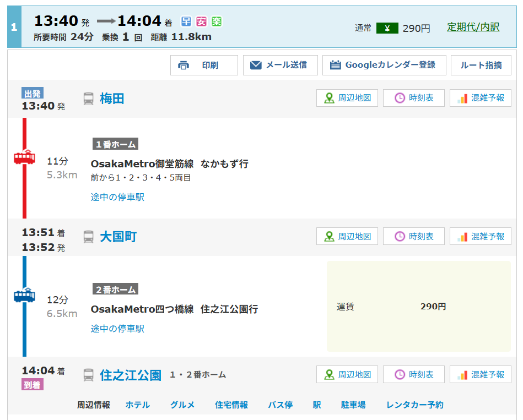
Task: Open the 住之江公園 station link
Action: click(x=131, y=375)
